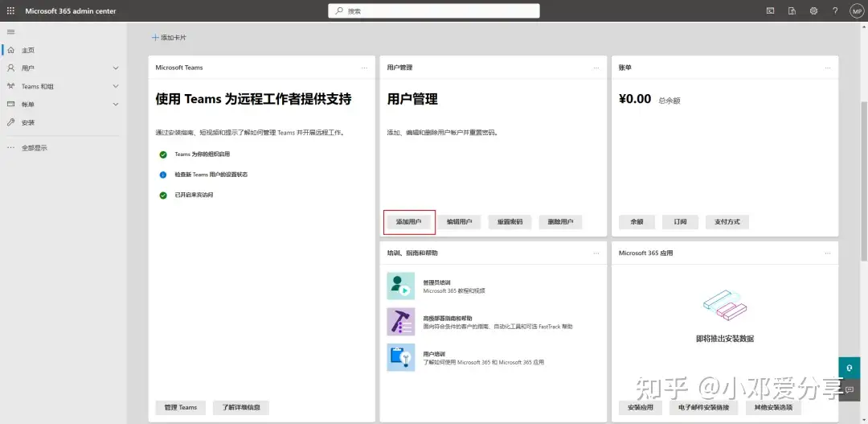The width and height of the screenshot is (868, 424).
Task: Click the 删除用户 button
Action: [561, 222]
